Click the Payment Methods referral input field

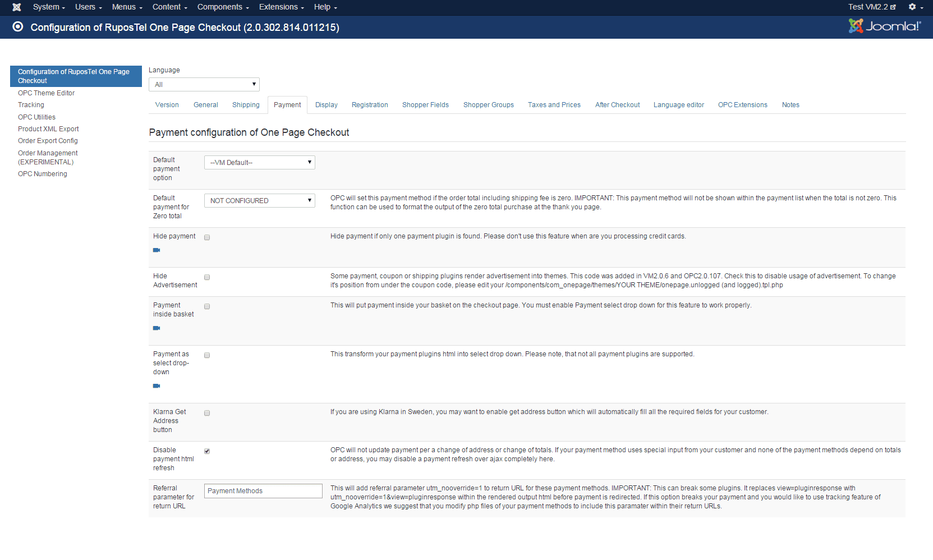click(x=263, y=491)
